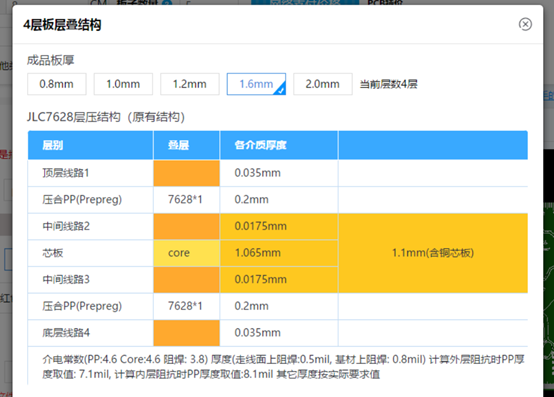Click the 1.1mm(含铜芯板) cell
The image size is (554, 397).
tap(433, 253)
